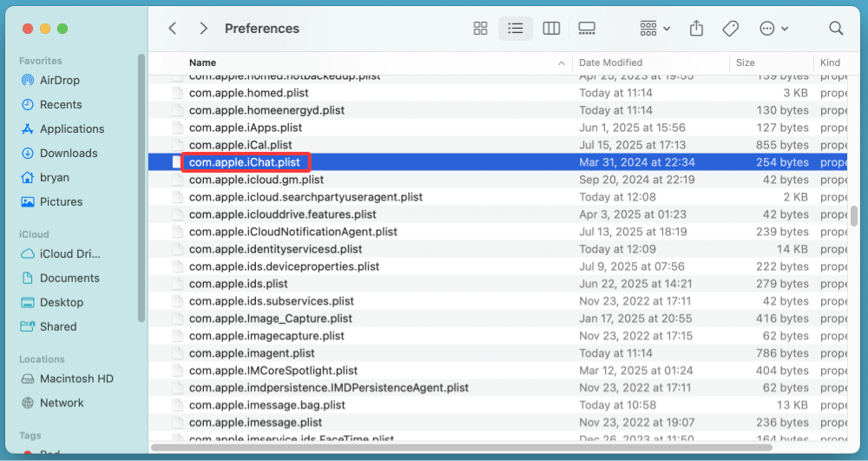Select com.apple.iclouddrive.features.plist file
The height and width of the screenshot is (461, 868).
282,214
